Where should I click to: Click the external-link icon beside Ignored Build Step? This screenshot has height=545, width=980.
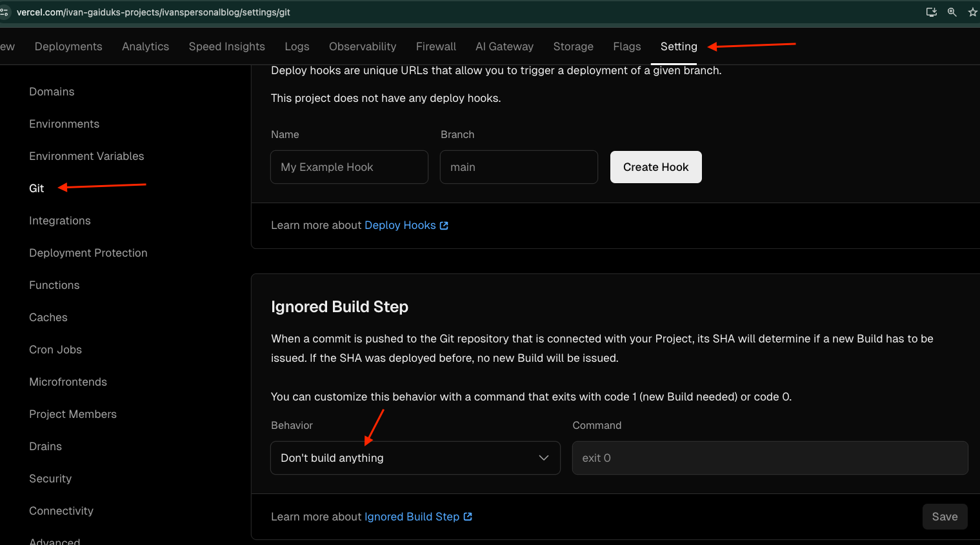468,516
